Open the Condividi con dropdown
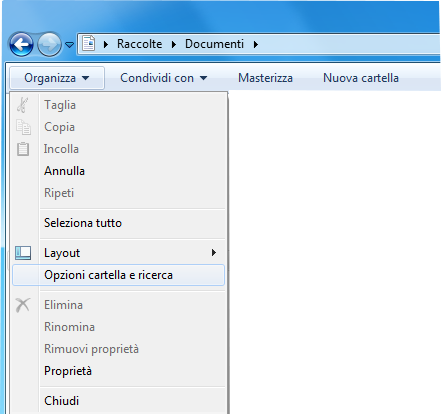The height and width of the screenshot is (414, 441). click(x=163, y=78)
